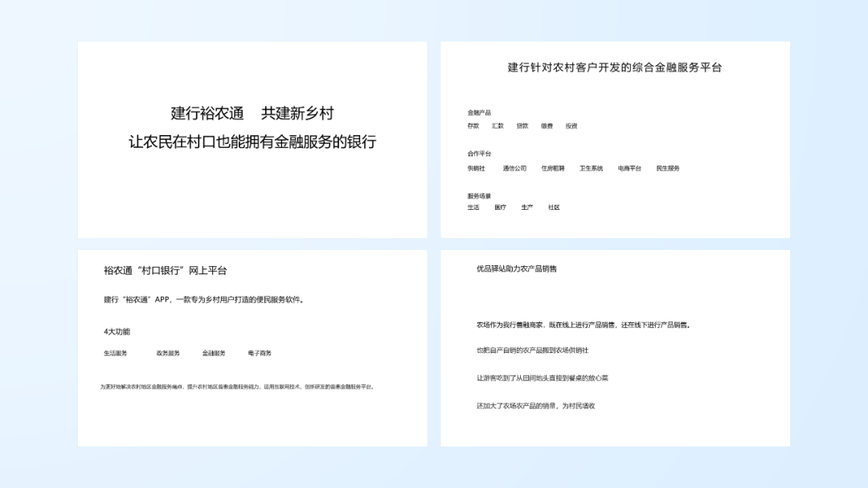Click the text '通信公司'
This screenshot has height=488, width=868.
click(515, 168)
